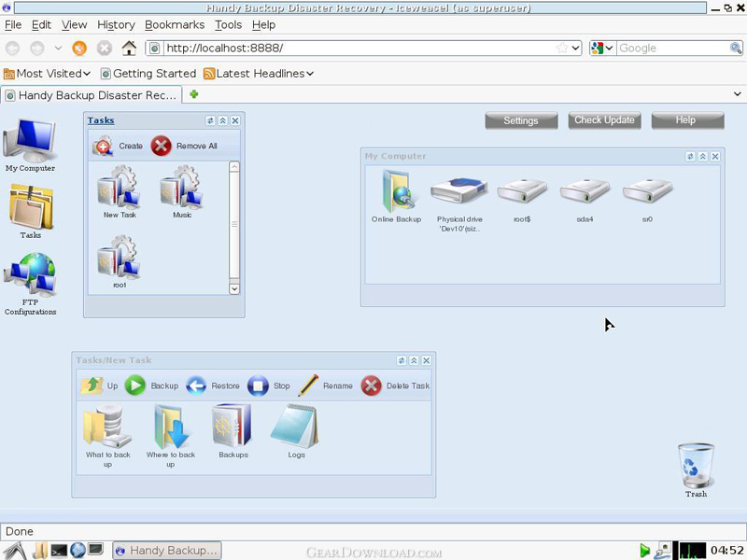Select the New Task item
747x560 pixels.
click(x=120, y=192)
